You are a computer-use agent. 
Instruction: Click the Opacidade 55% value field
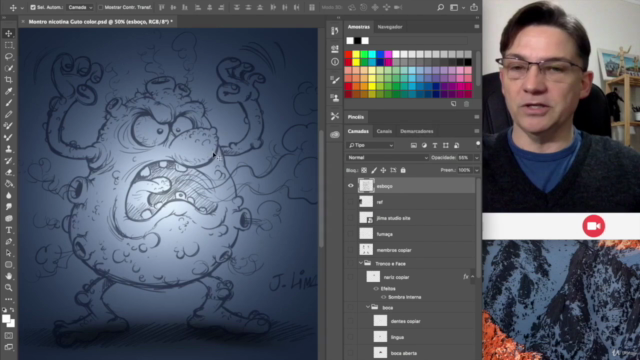coord(464,158)
